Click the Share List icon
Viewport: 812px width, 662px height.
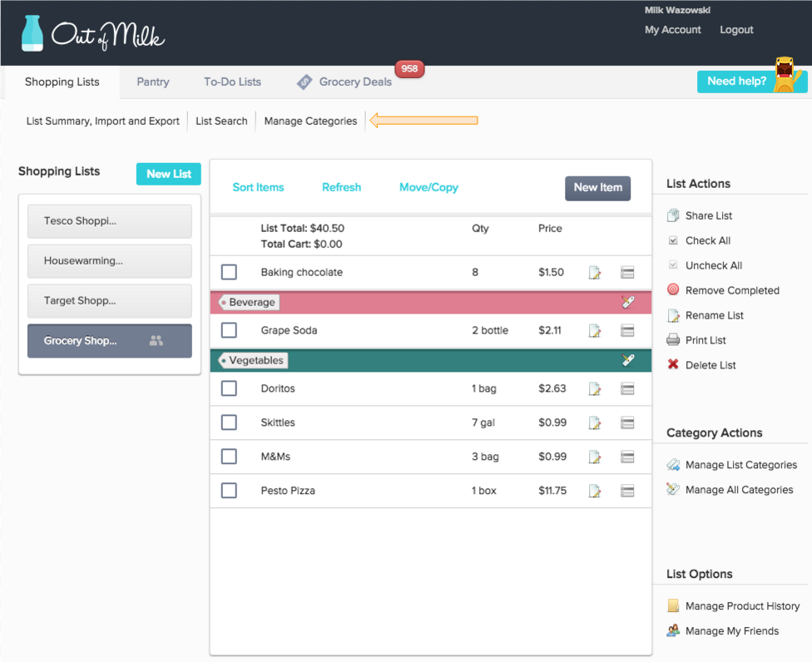[673, 215]
